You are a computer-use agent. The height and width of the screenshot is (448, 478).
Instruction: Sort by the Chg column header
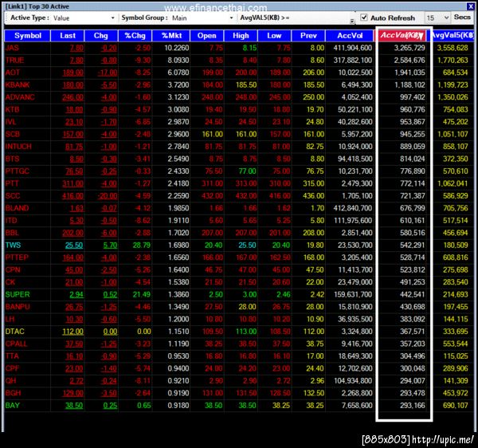point(101,36)
